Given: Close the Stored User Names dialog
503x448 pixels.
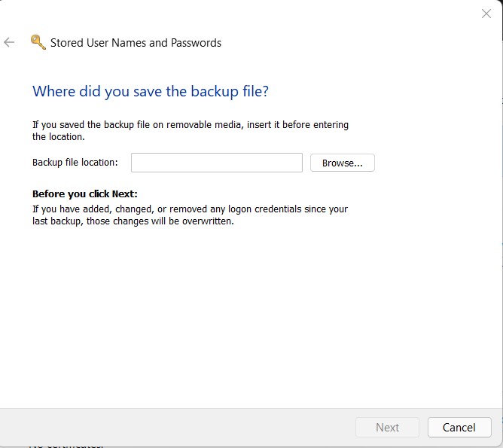Looking at the screenshot, I should click(486, 14).
